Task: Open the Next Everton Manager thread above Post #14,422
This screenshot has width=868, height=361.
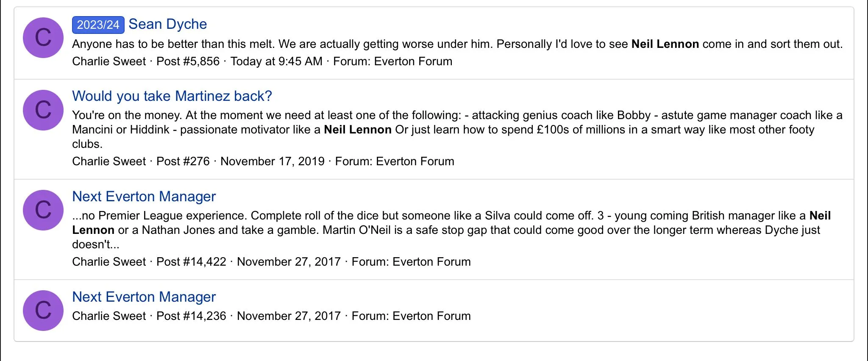Action: (144, 197)
